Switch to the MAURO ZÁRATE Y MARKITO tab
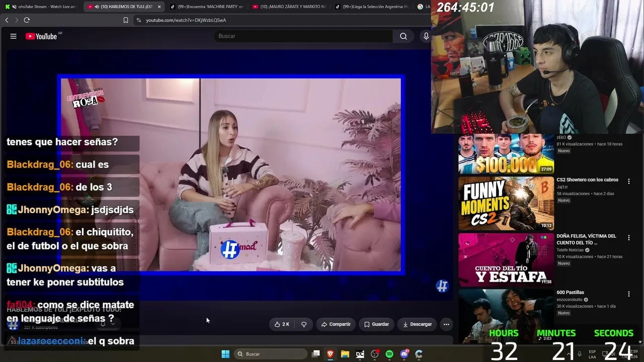The image size is (644, 362). point(289,7)
